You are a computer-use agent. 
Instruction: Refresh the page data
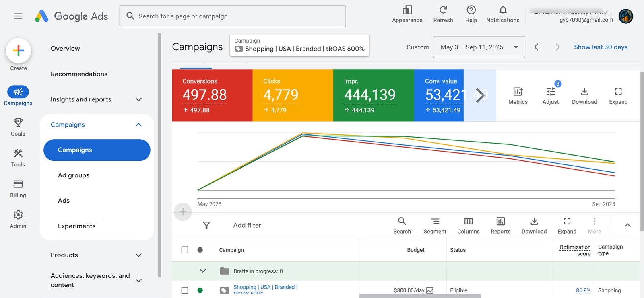click(x=443, y=14)
